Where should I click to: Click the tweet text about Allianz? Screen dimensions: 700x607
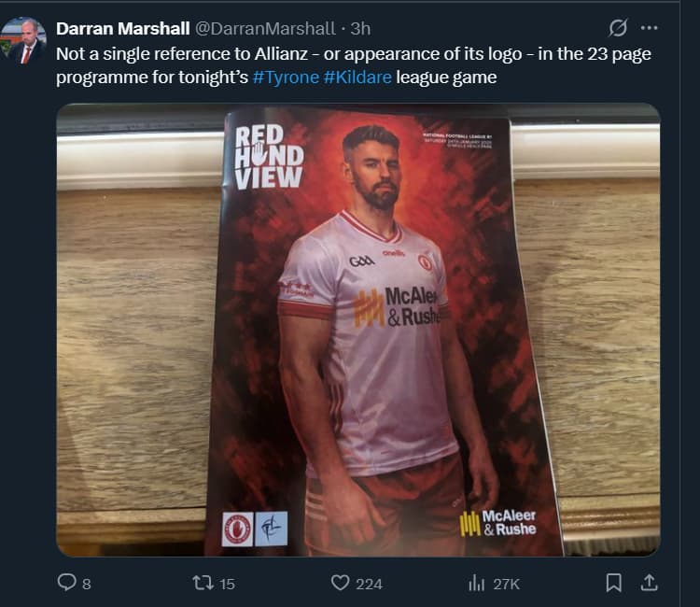[354, 65]
